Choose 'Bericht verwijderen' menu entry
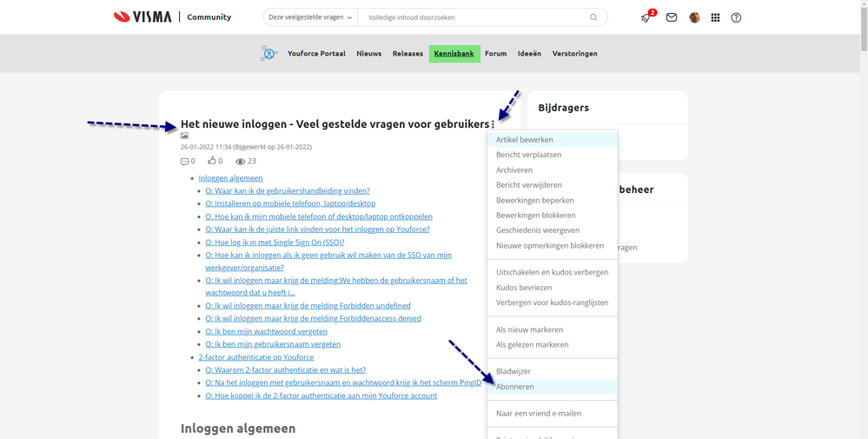 [x=553, y=185]
